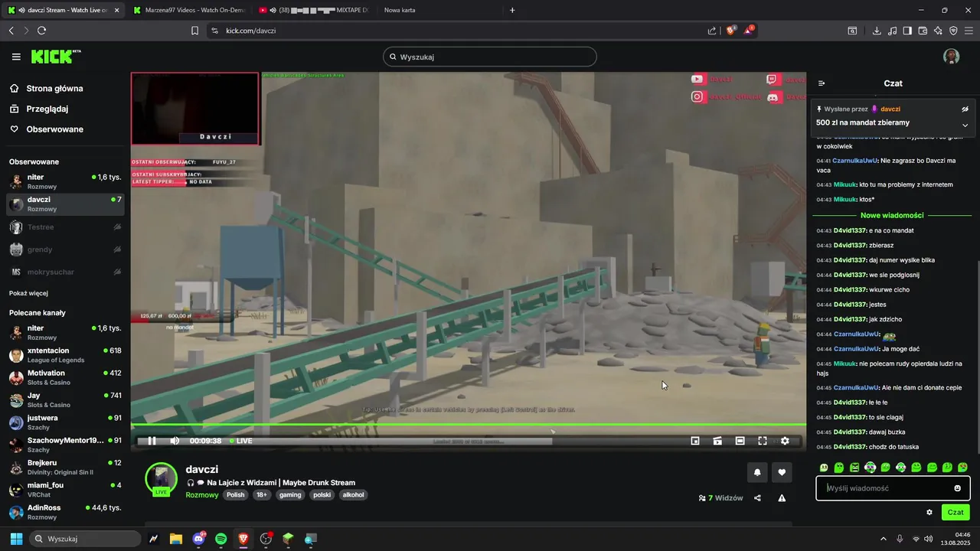This screenshot has height=551, width=980.
Task: Open recommended channel SzachowyMentor19
Action: click(x=65, y=445)
